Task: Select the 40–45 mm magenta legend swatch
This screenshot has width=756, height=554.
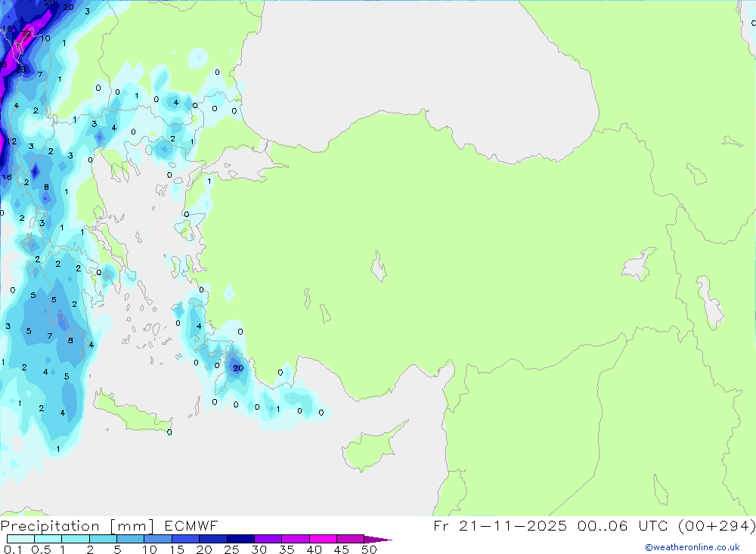Action: tap(323, 539)
